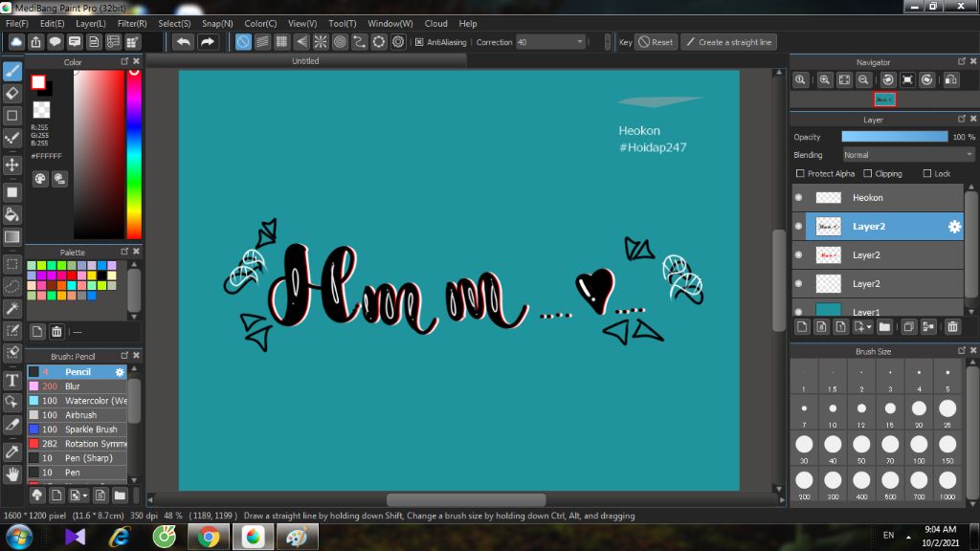
Task: Enable Protect Alpha checkbox
Action: pos(800,174)
